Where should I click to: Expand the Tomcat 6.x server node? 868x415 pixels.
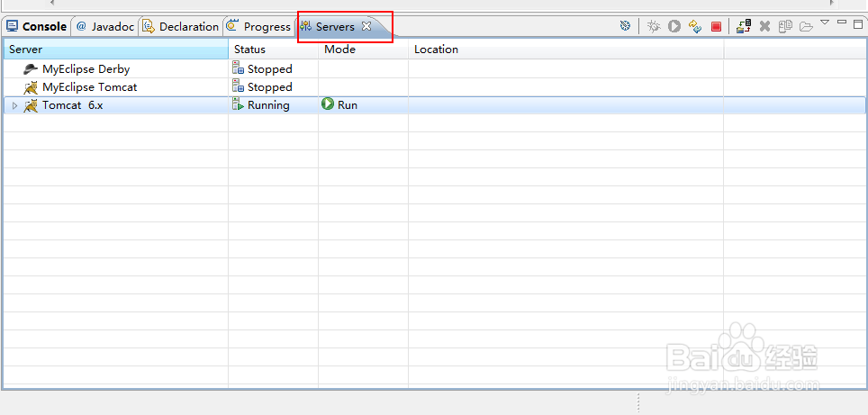[x=15, y=105]
